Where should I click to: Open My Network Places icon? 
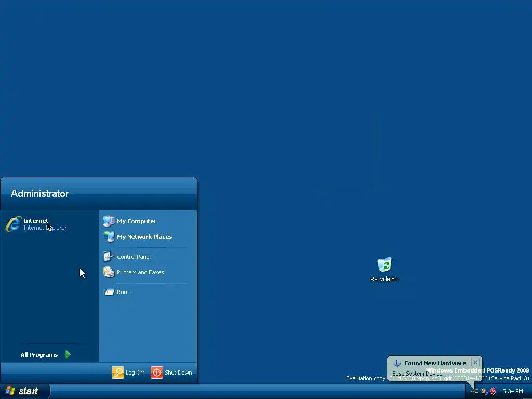109,236
